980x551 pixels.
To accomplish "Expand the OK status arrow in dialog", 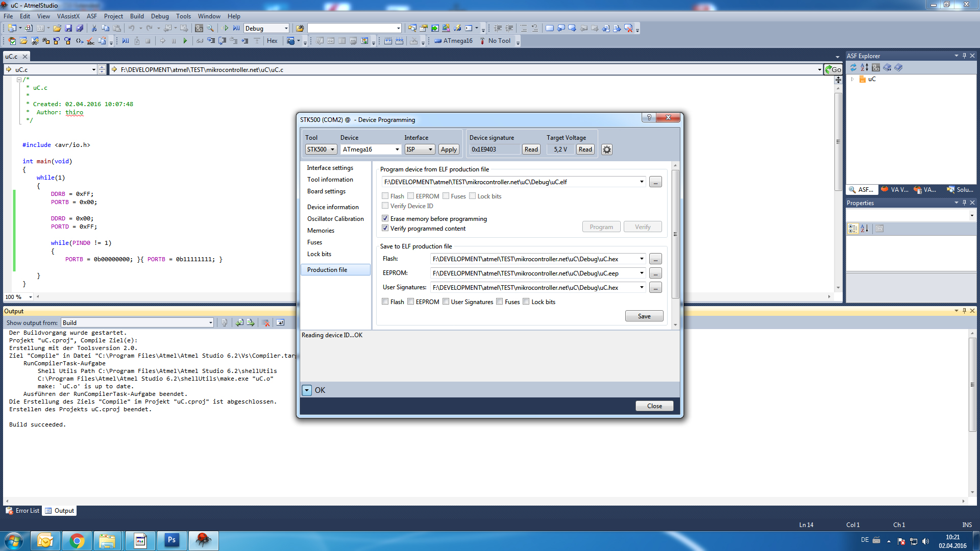I will (307, 390).
